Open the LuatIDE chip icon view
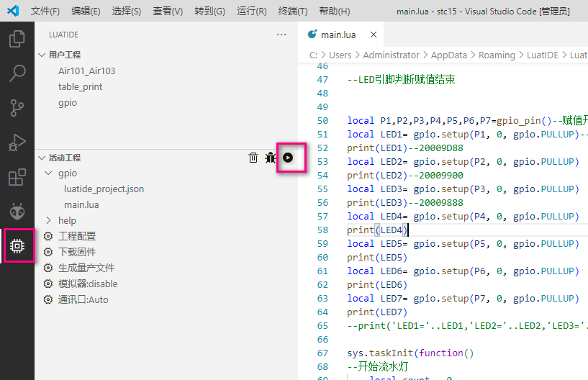The image size is (588, 380). point(17,245)
